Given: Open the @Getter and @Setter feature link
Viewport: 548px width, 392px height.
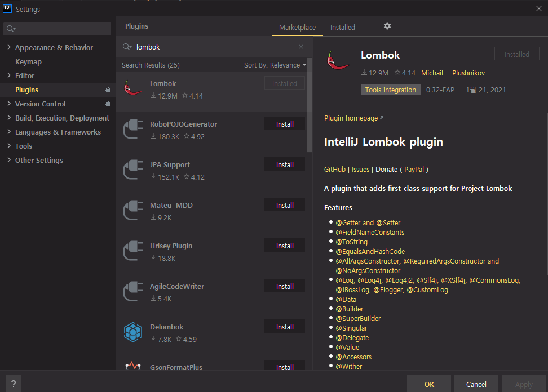Looking at the screenshot, I should (x=368, y=222).
